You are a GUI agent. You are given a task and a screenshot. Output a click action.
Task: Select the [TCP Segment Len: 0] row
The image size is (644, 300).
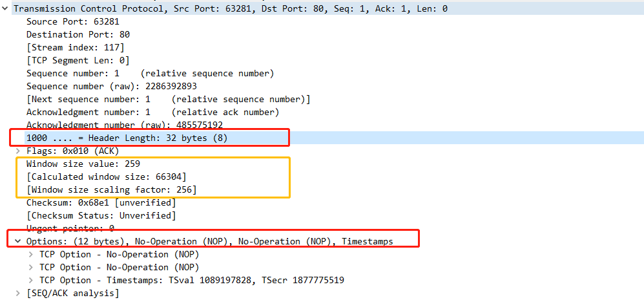(x=78, y=60)
